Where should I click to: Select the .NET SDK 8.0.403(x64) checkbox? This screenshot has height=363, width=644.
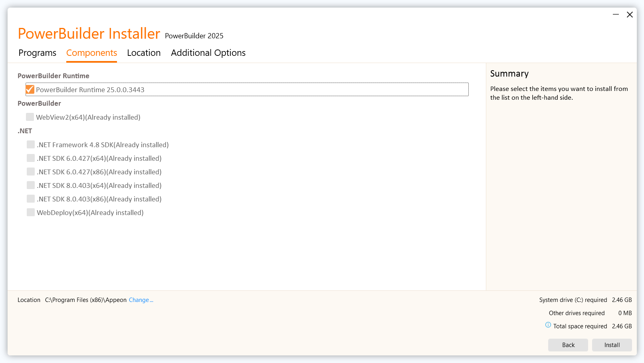coord(31,185)
